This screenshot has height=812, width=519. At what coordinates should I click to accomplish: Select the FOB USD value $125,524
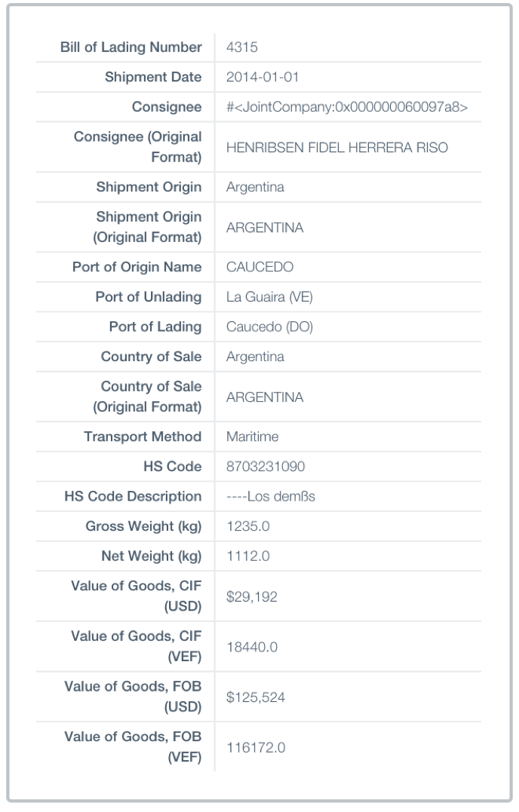point(256,697)
